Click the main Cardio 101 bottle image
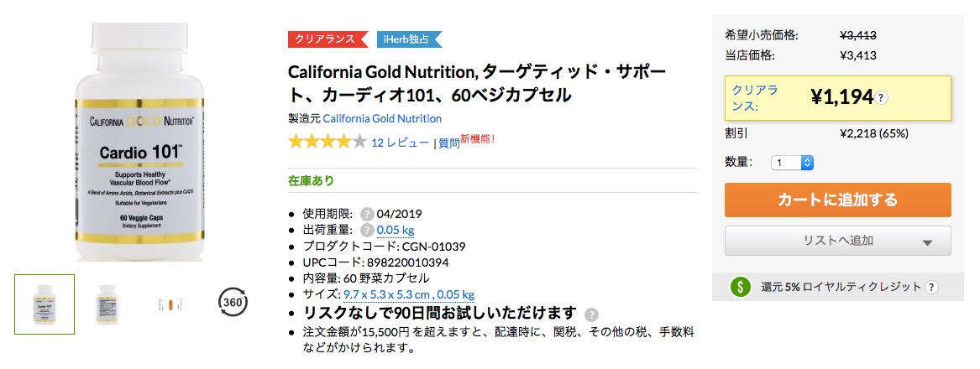The height and width of the screenshot is (369, 980). point(140,143)
